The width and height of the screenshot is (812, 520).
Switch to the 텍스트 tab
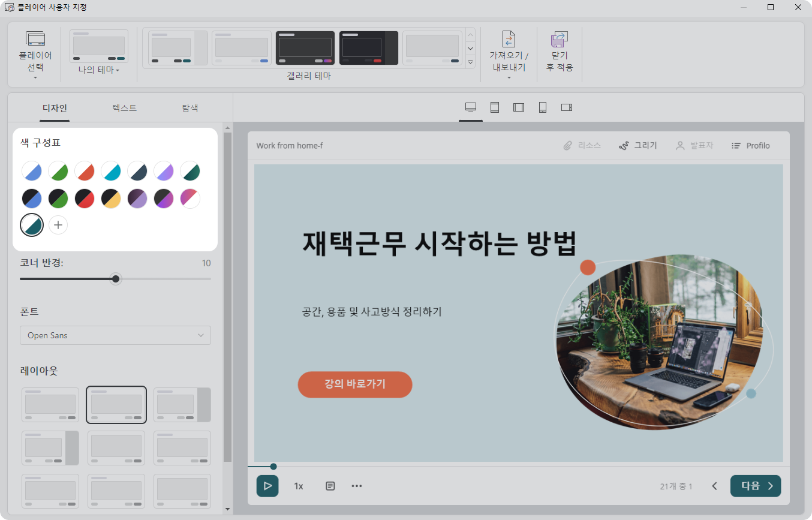(125, 108)
